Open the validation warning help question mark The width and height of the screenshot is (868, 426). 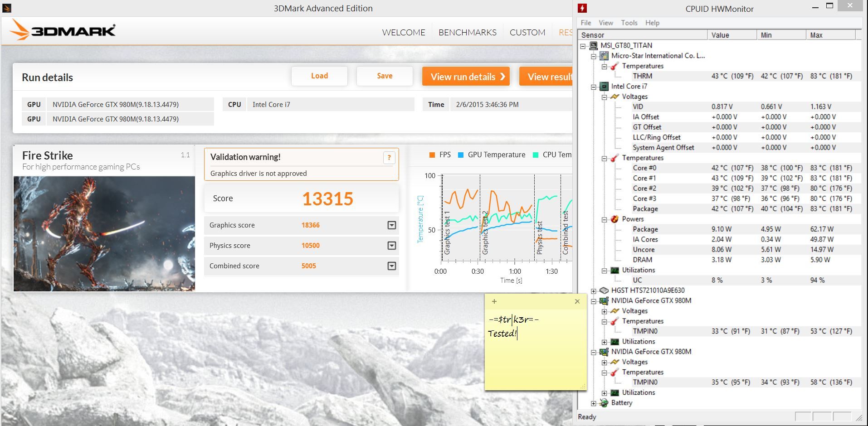389,158
